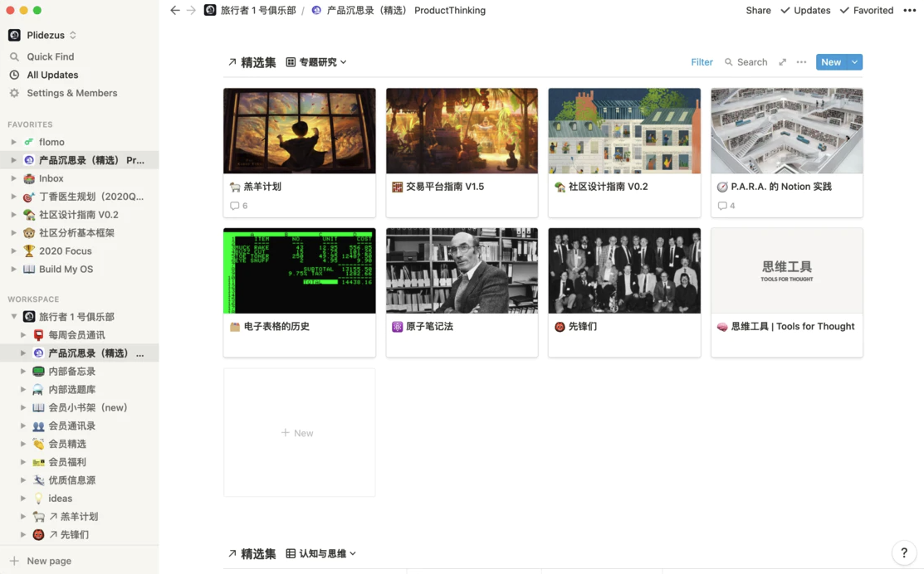
Task: Click the Settings & Members gear icon
Action: (14, 93)
